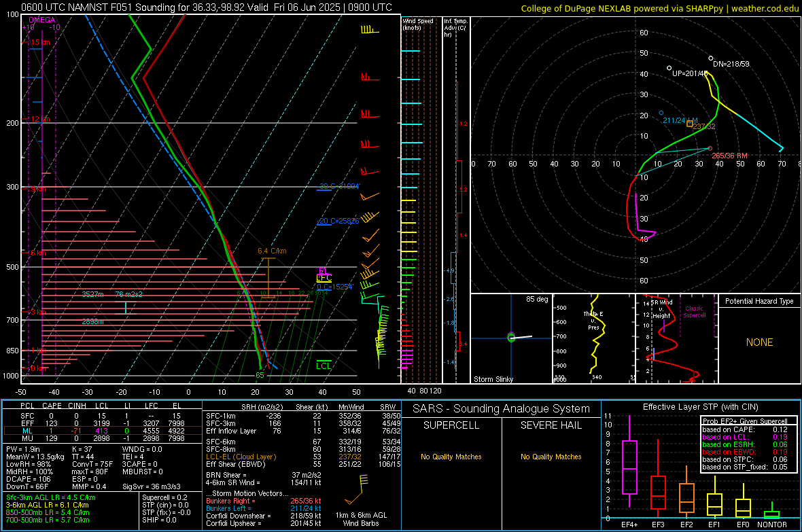802x532 pixels.
Task: Click the orange 237/32 square marker on the hodograph
Action: 689,123
